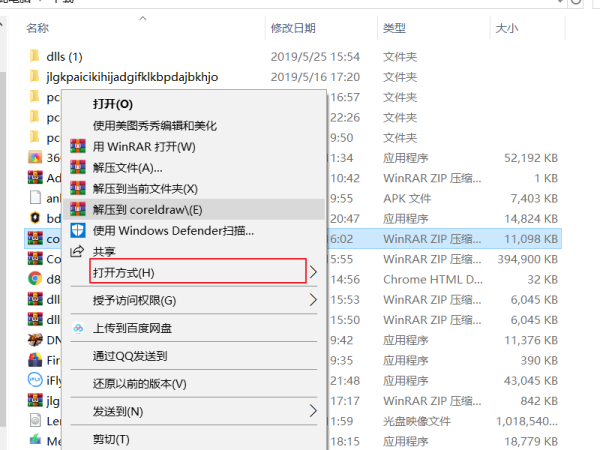Click the shield icon of the 14,824 KB application
600x450 pixels.
tap(35, 218)
